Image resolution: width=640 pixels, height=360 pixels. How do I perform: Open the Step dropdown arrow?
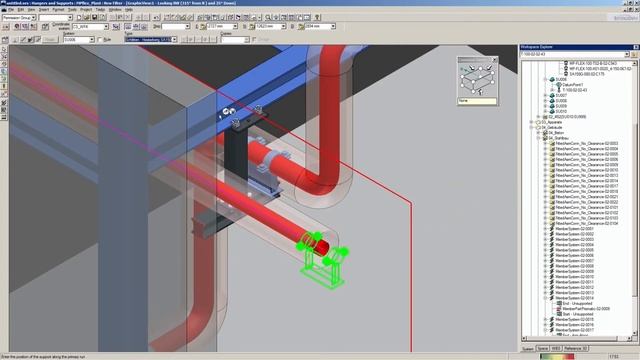pyautogui.click(x=187, y=27)
